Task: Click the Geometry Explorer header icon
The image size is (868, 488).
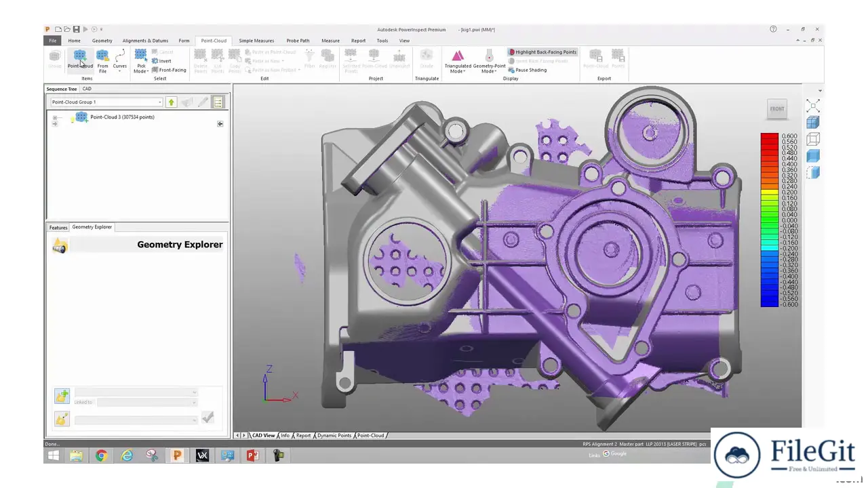Action: pyautogui.click(x=60, y=246)
